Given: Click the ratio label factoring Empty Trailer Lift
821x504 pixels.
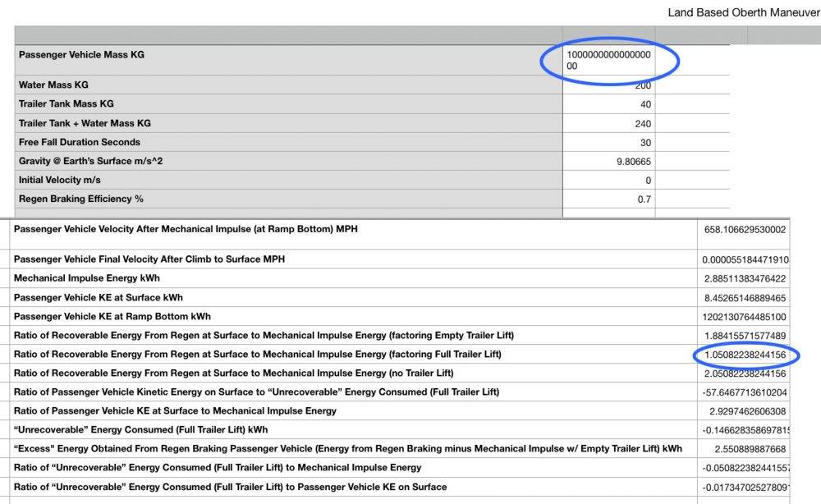Looking at the screenshot, I should coord(264,335).
